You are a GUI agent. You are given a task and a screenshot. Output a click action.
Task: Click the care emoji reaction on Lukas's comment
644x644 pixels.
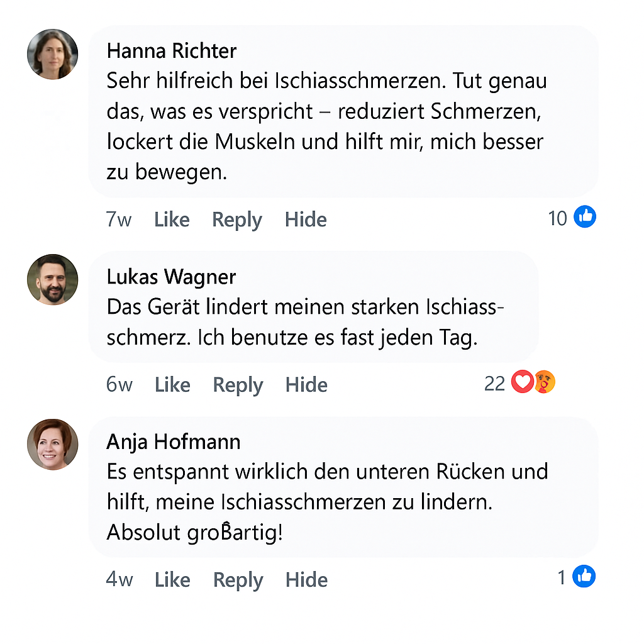coord(545,382)
